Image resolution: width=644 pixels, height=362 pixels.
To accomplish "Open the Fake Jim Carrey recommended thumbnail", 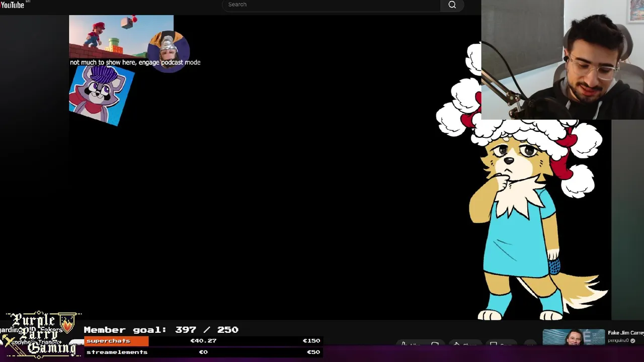I will pos(574,337).
